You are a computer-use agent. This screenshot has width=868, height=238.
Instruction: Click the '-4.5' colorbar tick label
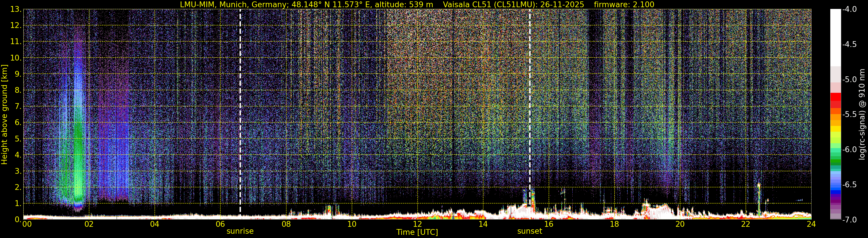(x=849, y=44)
